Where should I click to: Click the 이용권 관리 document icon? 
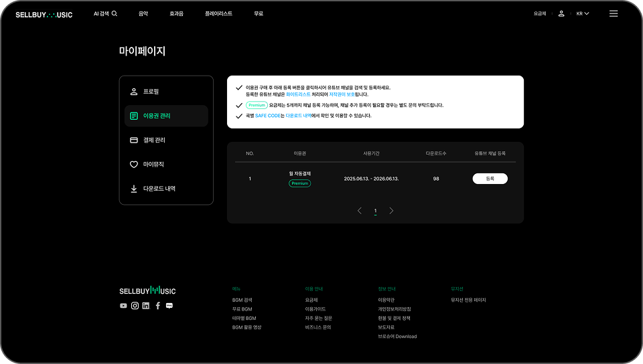pyautogui.click(x=134, y=116)
